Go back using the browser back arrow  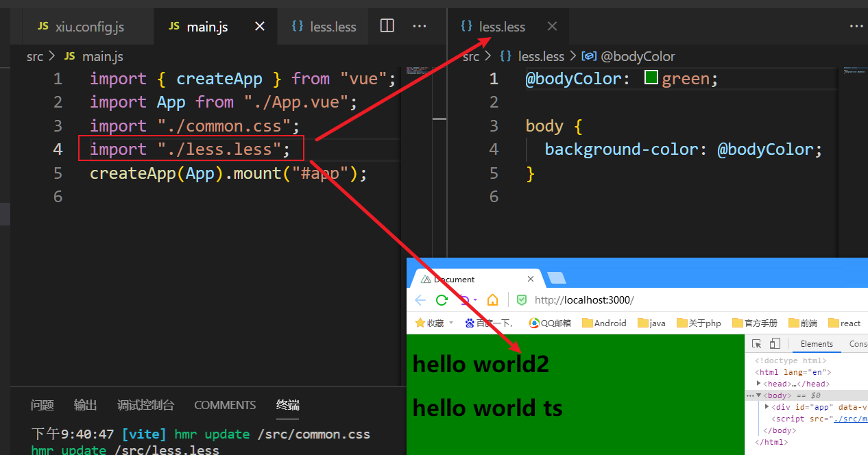point(420,300)
